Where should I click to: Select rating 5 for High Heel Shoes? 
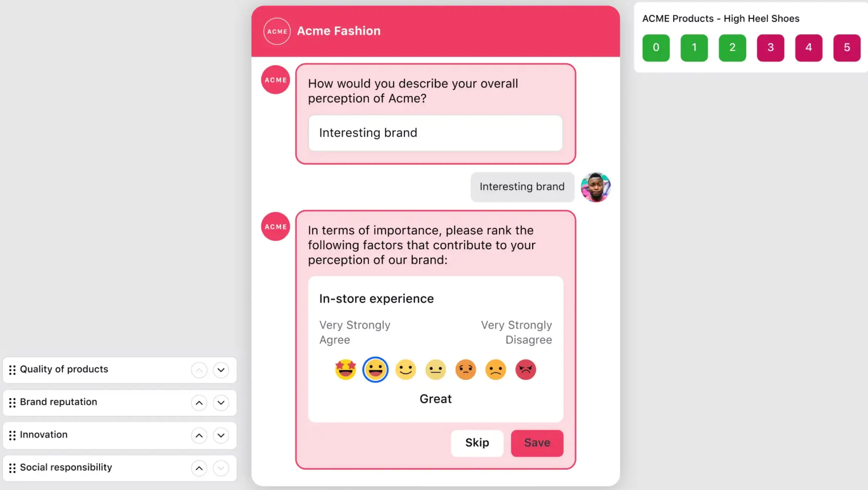[847, 48]
